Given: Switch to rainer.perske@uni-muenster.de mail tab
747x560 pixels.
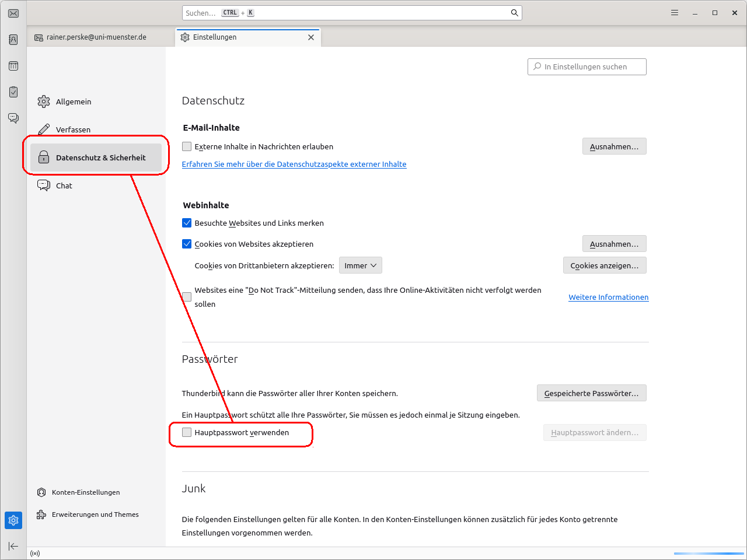Looking at the screenshot, I should [x=96, y=37].
